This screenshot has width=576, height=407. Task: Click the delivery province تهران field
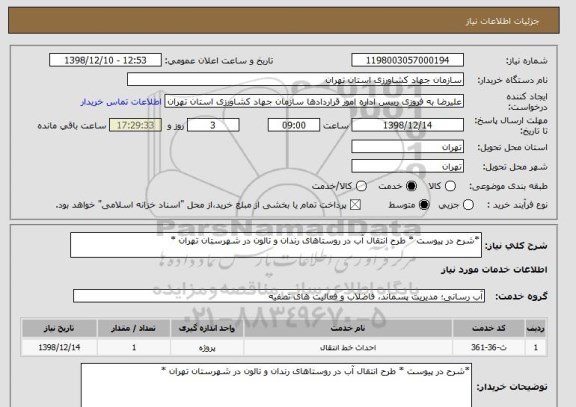407,147
